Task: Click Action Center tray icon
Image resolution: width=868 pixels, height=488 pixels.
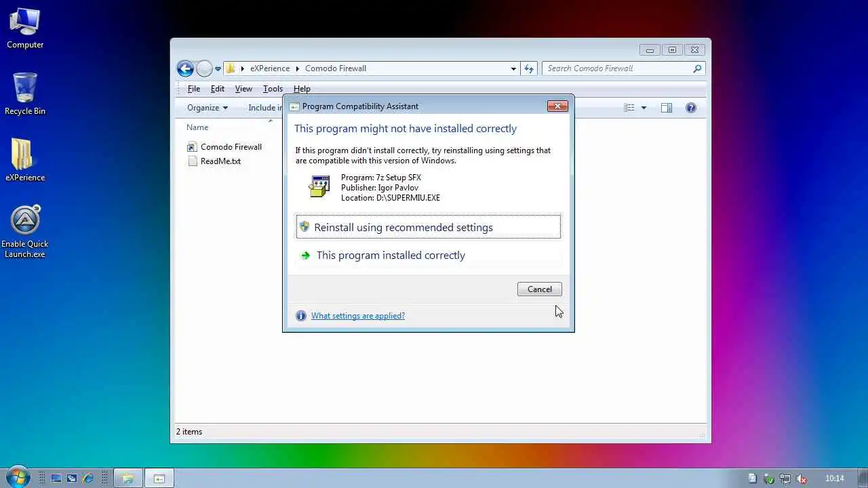Action: click(x=753, y=479)
